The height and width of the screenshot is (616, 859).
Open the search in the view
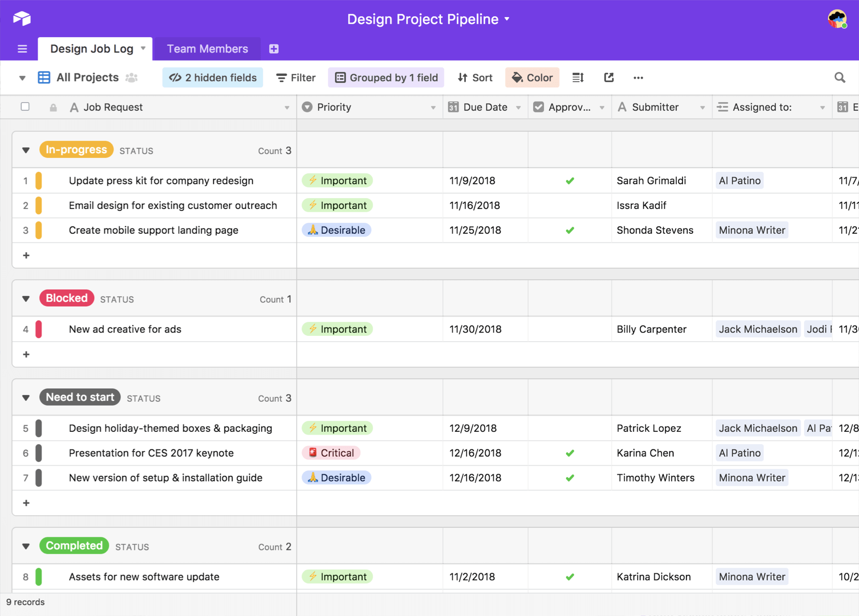point(840,77)
